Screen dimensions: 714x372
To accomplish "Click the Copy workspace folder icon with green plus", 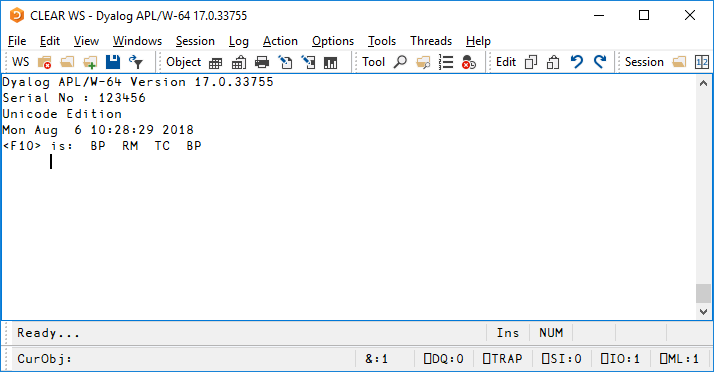I will pyautogui.click(x=90, y=62).
